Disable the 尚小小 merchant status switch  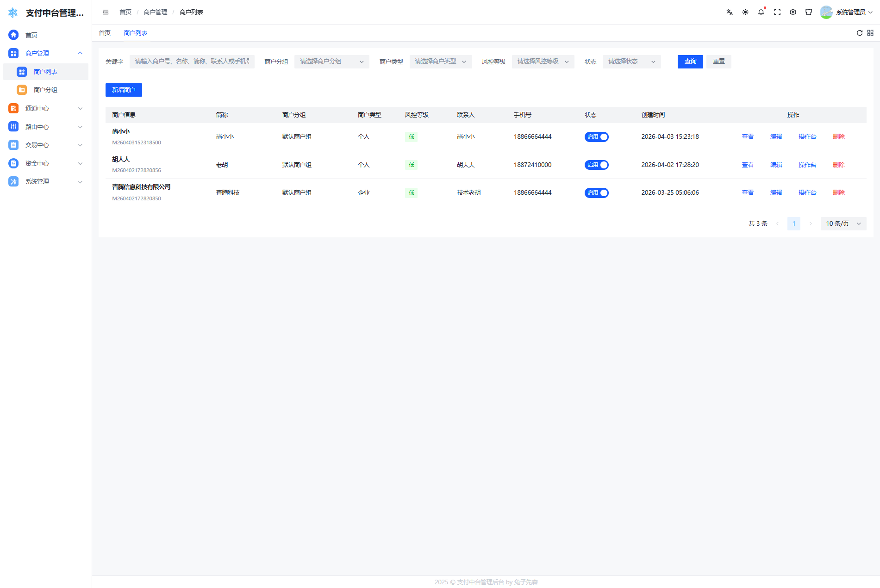point(596,137)
